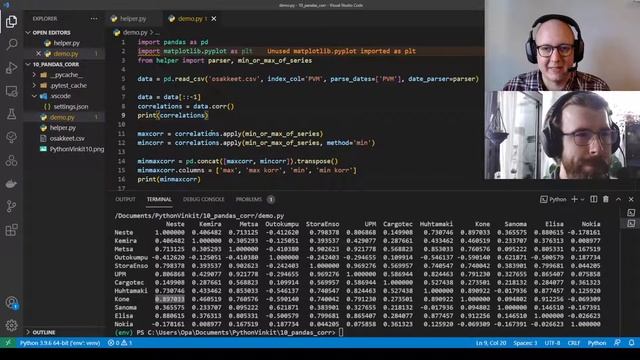
Task: Open errors and warnings count in status bar
Action: (x=120, y=343)
